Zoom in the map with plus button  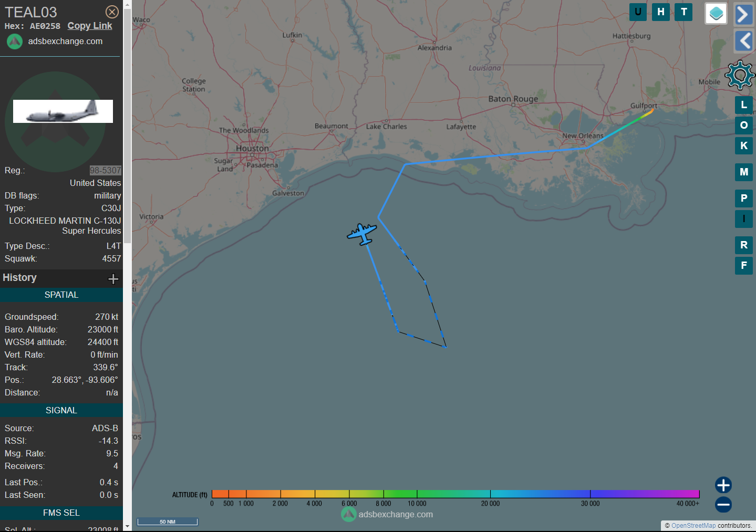pyautogui.click(x=723, y=485)
